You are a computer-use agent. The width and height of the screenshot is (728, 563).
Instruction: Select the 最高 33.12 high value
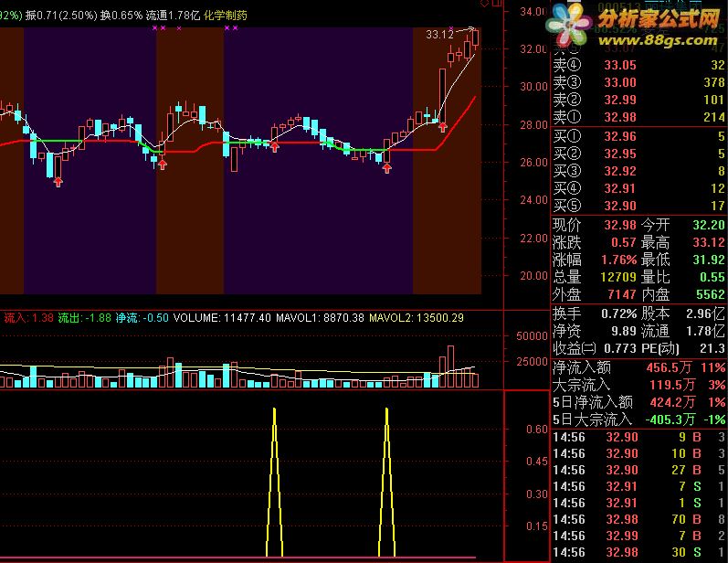click(683, 242)
